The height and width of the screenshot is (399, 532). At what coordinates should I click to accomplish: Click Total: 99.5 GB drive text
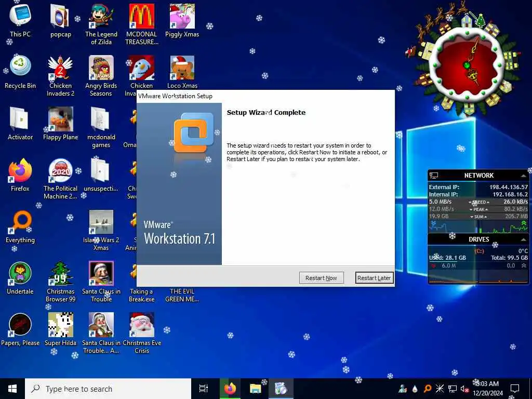pyautogui.click(x=509, y=258)
